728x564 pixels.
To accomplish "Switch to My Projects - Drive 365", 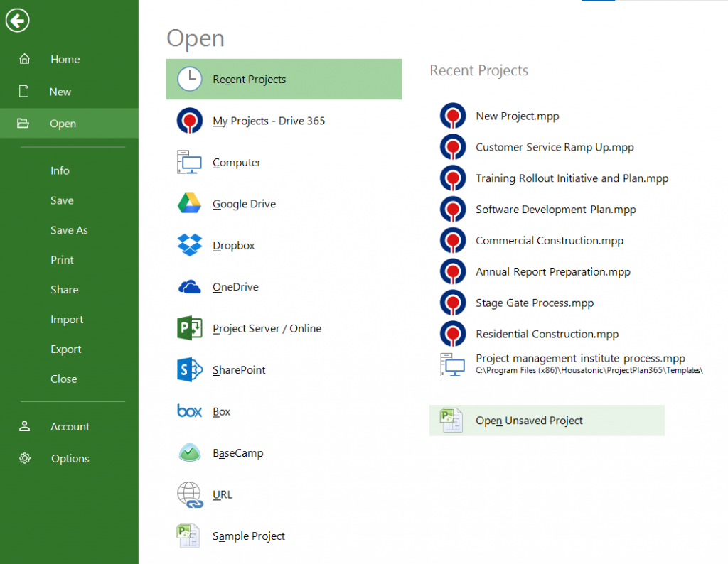I will point(268,121).
